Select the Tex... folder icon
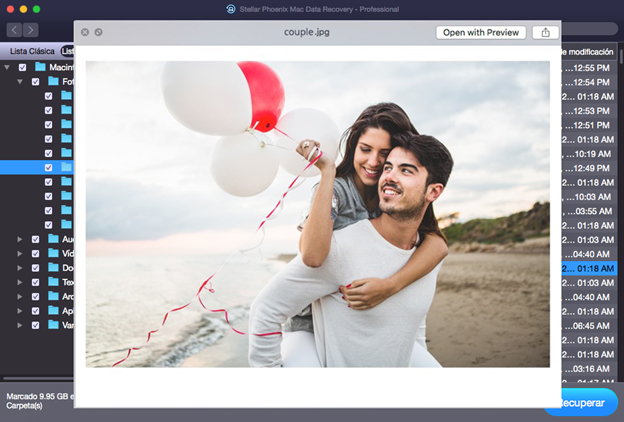Image resolution: width=624 pixels, height=422 pixels. point(53,282)
